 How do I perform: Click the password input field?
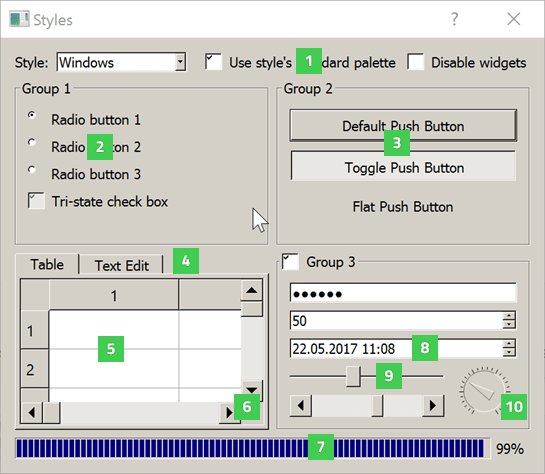pyautogui.click(x=403, y=293)
